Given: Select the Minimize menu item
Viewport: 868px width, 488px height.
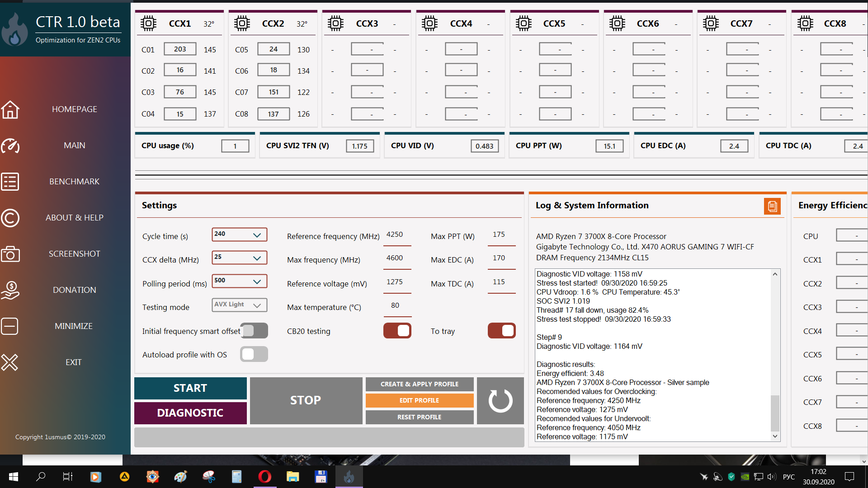Looking at the screenshot, I should 73,326.
